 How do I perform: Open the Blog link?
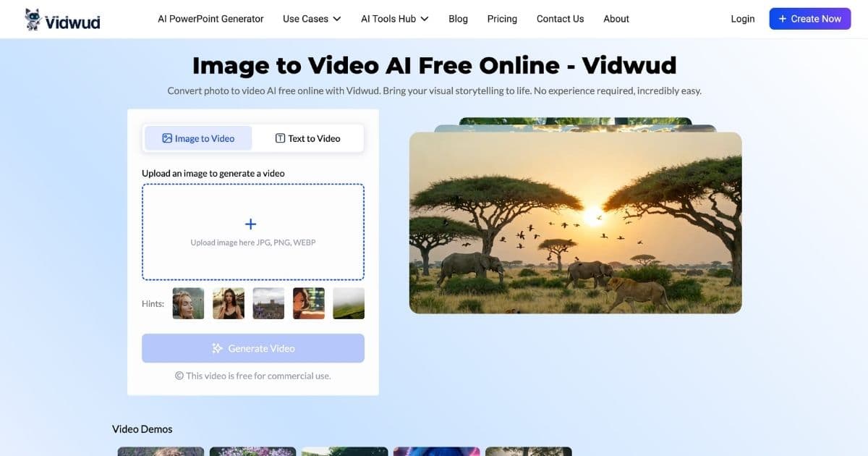[x=458, y=19]
